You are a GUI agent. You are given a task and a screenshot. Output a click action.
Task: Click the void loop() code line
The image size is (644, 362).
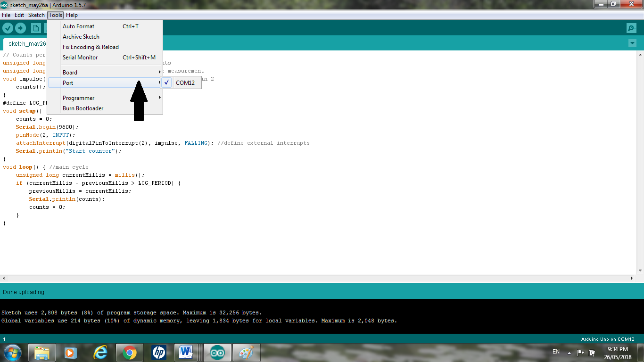pyautogui.click(x=45, y=167)
